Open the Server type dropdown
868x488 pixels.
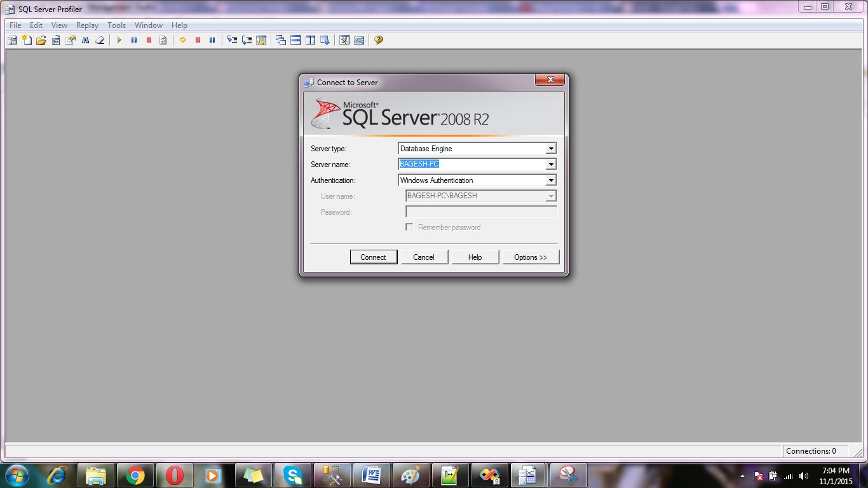[x=551, y=148]
